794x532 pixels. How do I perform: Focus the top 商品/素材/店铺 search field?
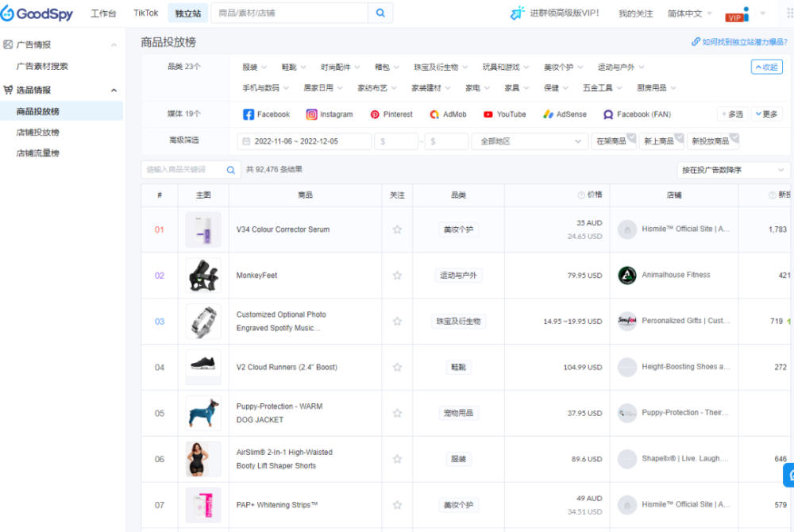pyautogui.click(x=290, y=13)
